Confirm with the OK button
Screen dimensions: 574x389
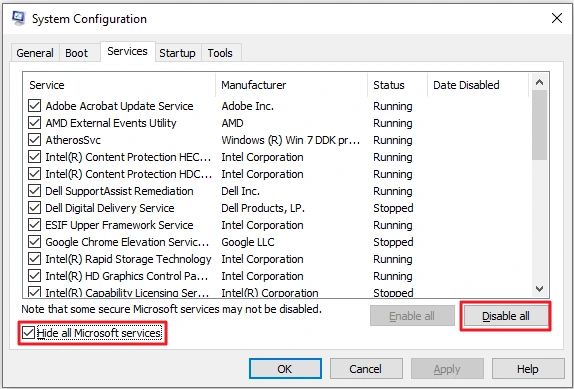(x=285, y=369)
